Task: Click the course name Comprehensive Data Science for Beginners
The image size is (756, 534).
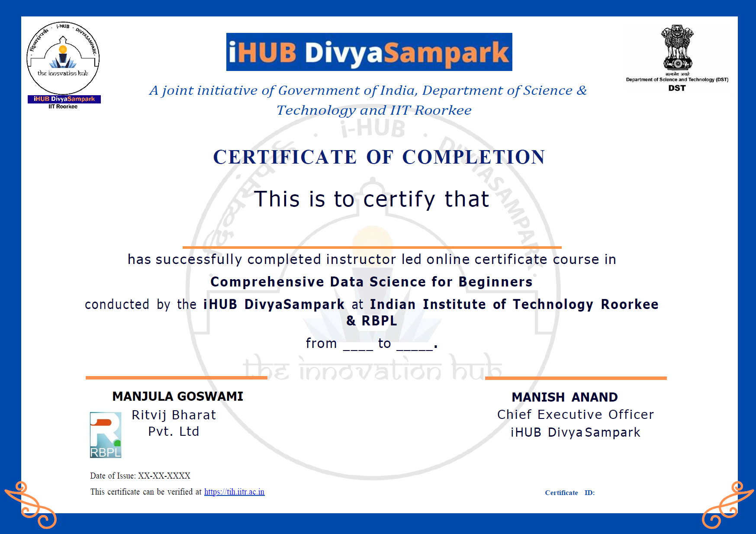Action: [x=371, y=282]
